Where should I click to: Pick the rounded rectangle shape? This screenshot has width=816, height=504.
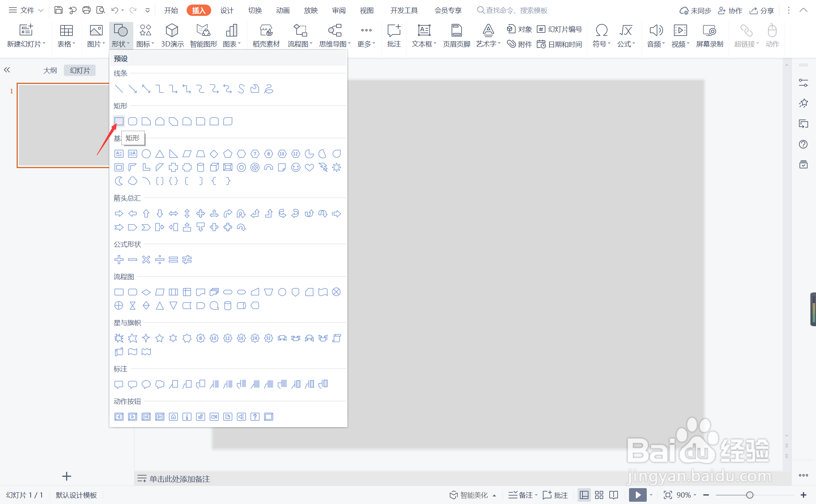tap(133, 121)
